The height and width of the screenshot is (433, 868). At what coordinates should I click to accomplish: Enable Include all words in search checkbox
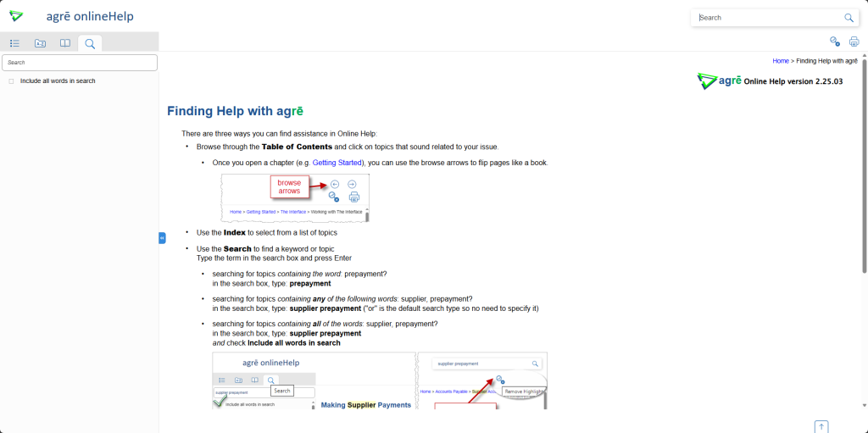point(11,81)
